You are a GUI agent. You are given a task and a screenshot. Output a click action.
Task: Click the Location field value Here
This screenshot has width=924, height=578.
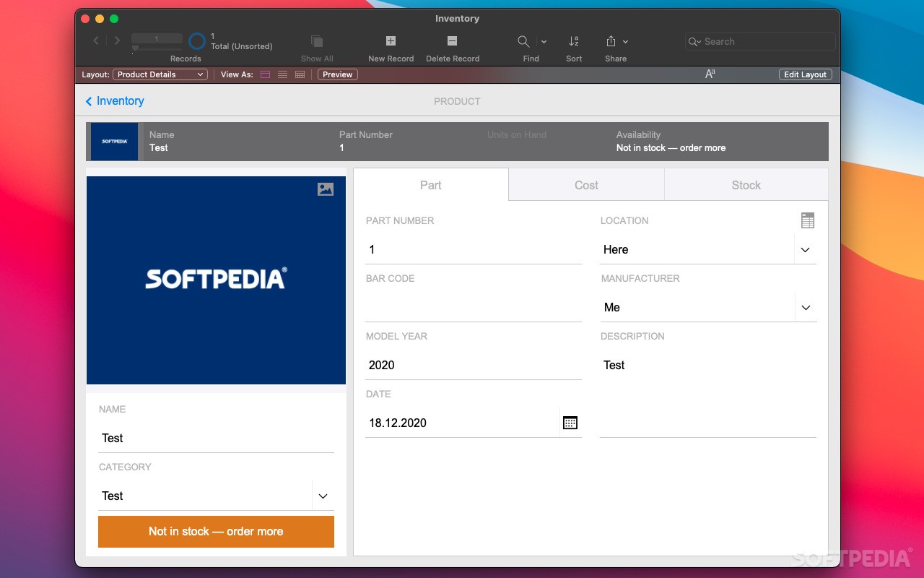(616, 249)
